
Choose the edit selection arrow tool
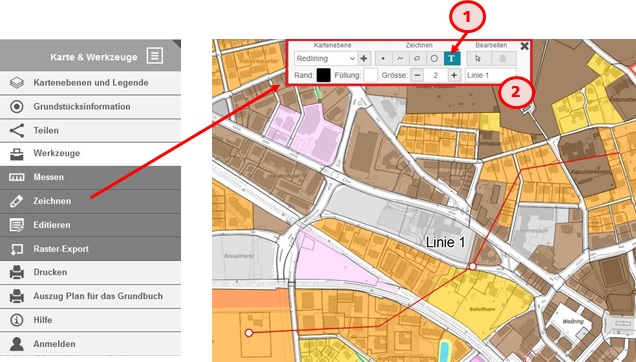(478, 58)
